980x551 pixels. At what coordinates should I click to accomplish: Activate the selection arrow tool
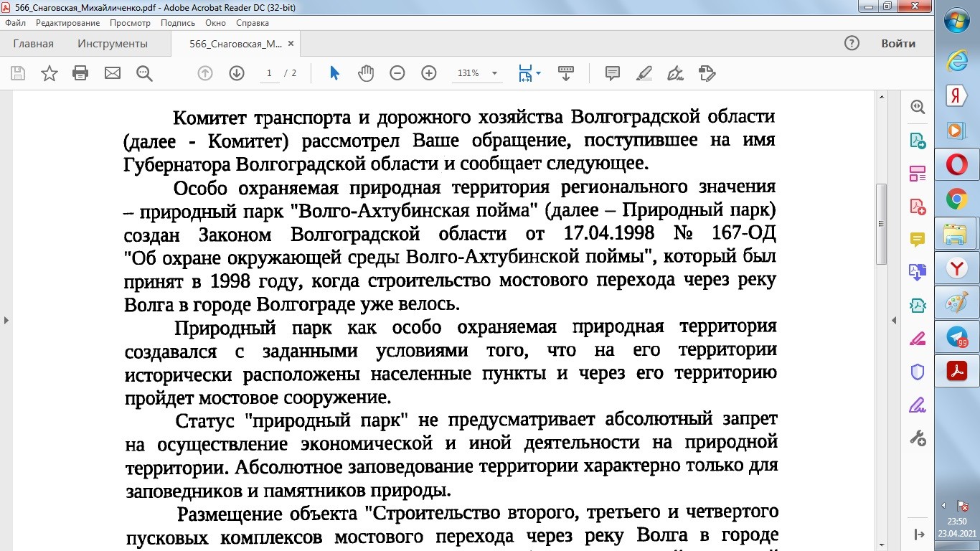(x=334, y=73)
